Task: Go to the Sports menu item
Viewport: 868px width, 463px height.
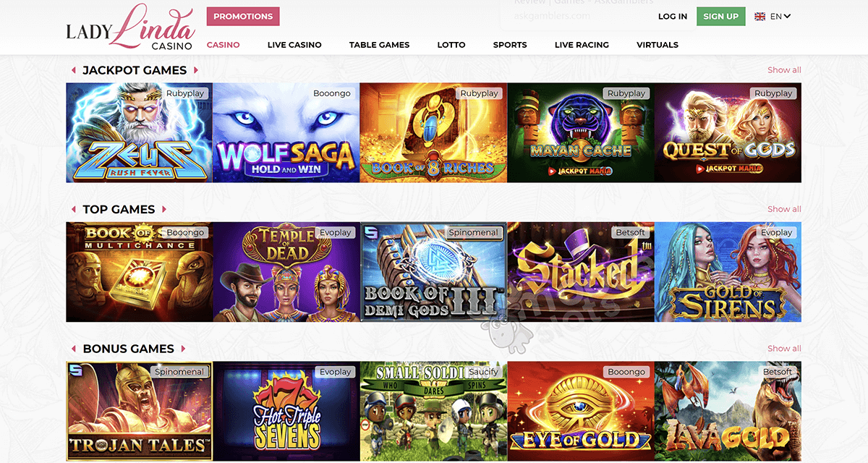Action: 510,45
